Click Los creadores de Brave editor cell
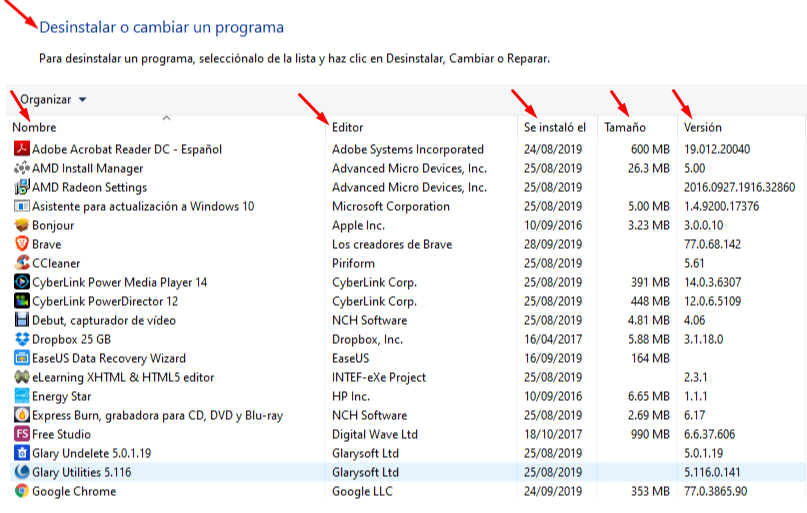 pyautogui.click(x=392, y=244)
